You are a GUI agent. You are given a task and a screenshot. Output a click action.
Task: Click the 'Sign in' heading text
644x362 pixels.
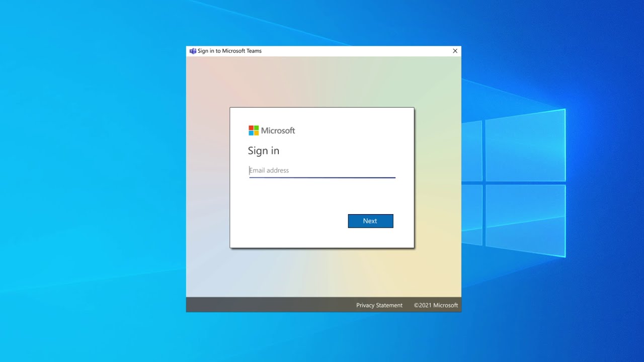[264, 151]
